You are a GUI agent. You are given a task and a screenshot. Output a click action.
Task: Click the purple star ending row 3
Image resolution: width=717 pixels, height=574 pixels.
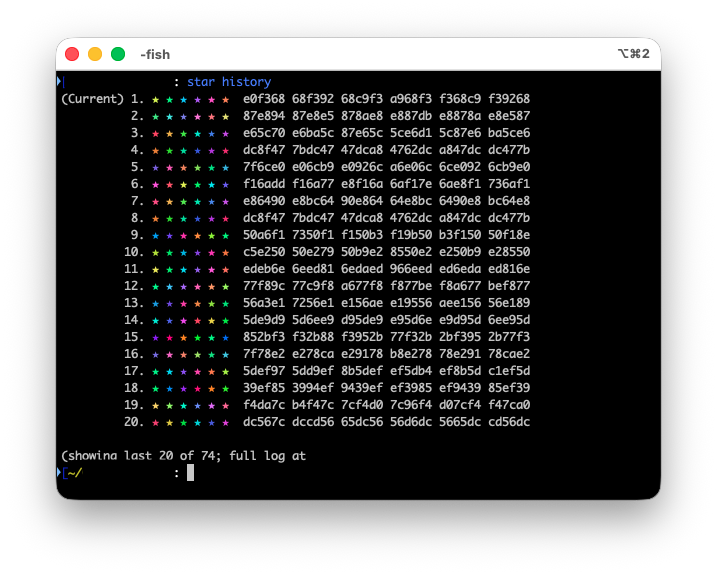coord(225,134)
